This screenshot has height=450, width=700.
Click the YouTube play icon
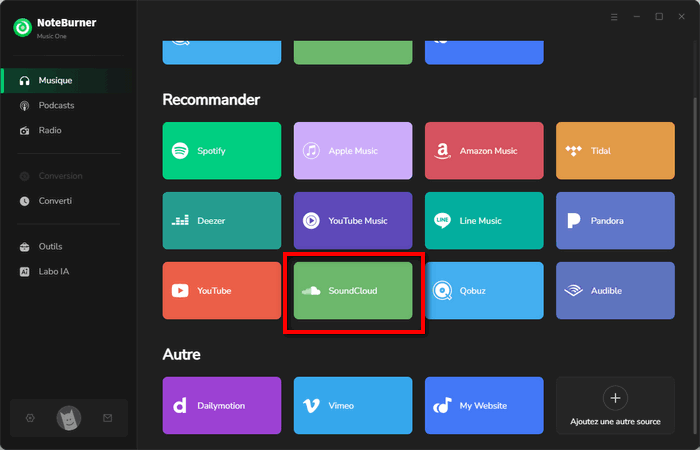point(180,291)
